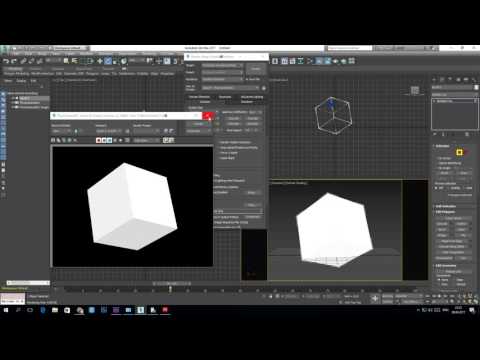Toggle the Ignore Backfacing checkbox

pyautogui.click(x=437, y=163)
